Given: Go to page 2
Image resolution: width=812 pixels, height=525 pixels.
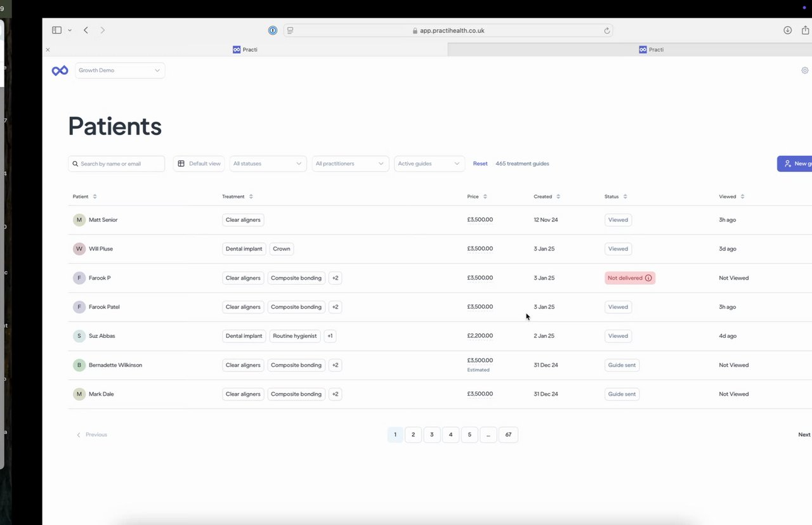Looking at the screenshot, I should (x=413, y=434).
